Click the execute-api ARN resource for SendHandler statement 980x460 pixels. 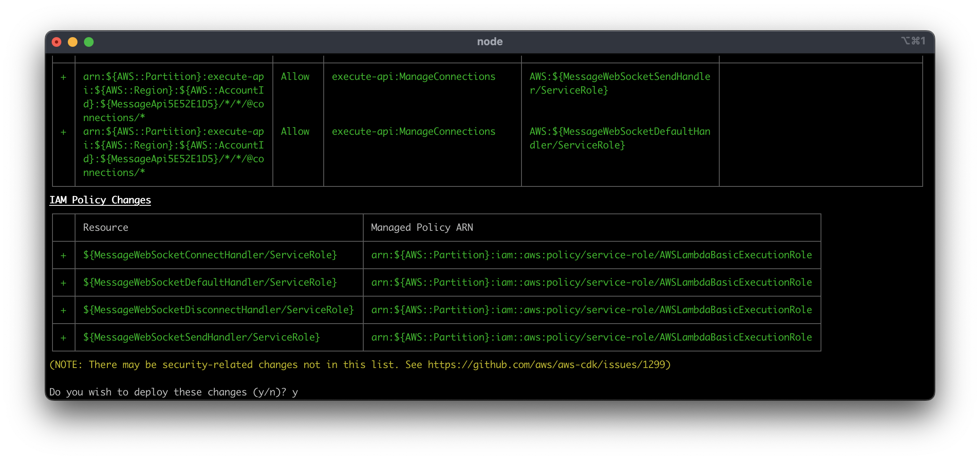click(174, 97)
